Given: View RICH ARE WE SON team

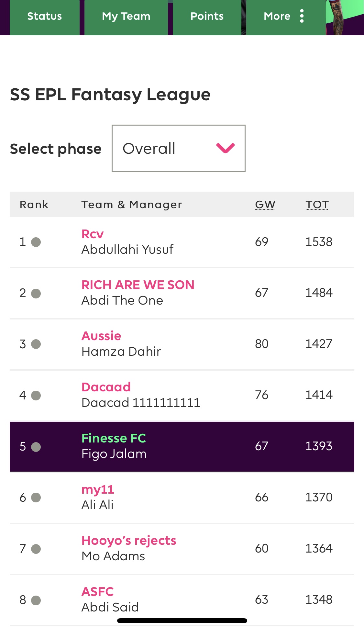Looking at the screenshot, I should [x=138, y=285].
